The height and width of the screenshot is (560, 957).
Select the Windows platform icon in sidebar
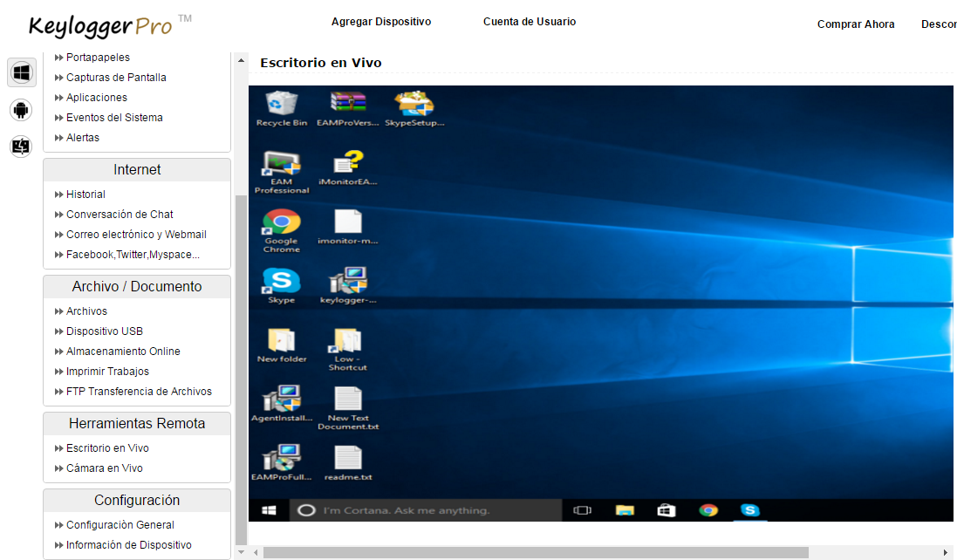[x=21, y=72]
